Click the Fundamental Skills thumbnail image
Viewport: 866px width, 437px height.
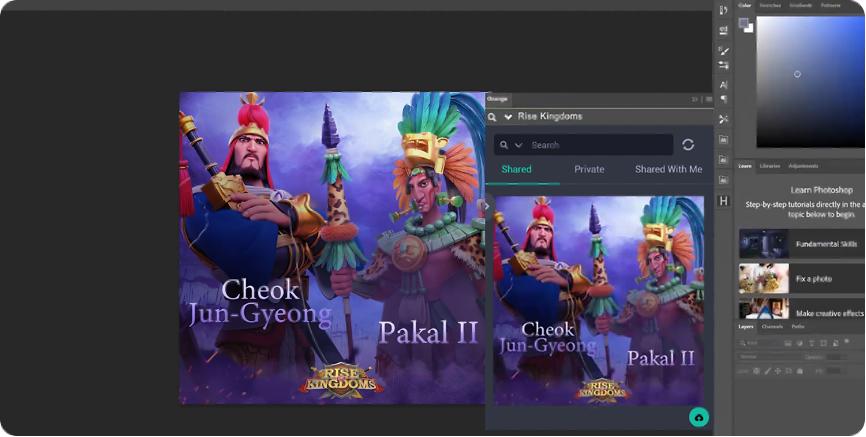764,244
